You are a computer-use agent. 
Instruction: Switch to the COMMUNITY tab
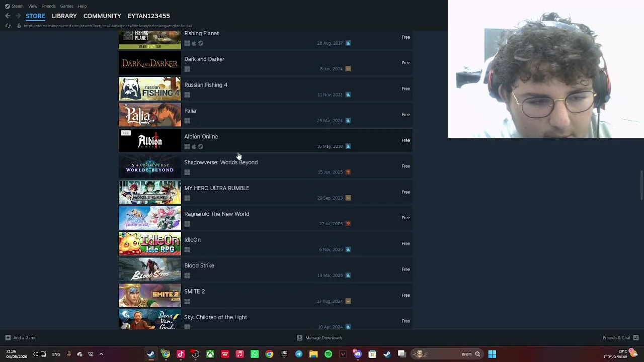click(x=102, y=16)
